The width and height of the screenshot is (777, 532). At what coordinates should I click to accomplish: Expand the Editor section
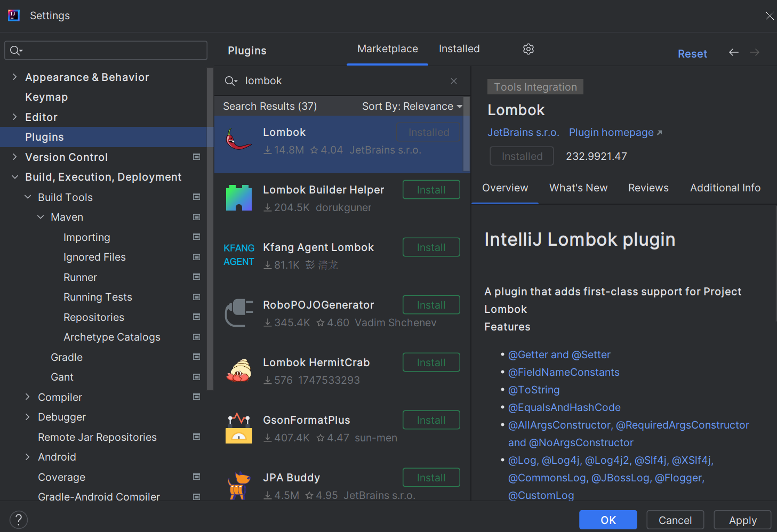point(14,117)
